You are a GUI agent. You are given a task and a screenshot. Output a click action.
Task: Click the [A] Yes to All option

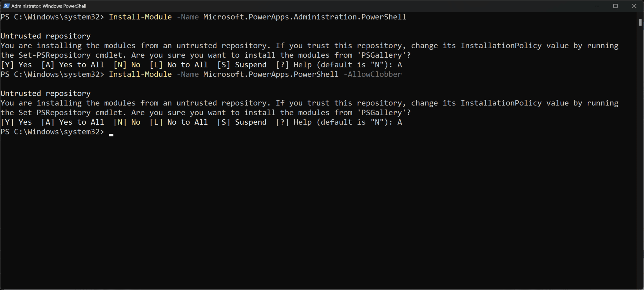72,65
